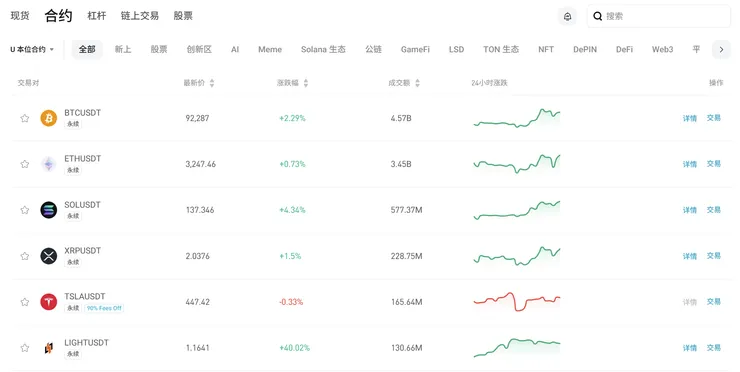Image resolution: width=740 pixels, height=372 pixels.
Task: Click 交易 for TSLAUSDT
Action: pos(714,302)
